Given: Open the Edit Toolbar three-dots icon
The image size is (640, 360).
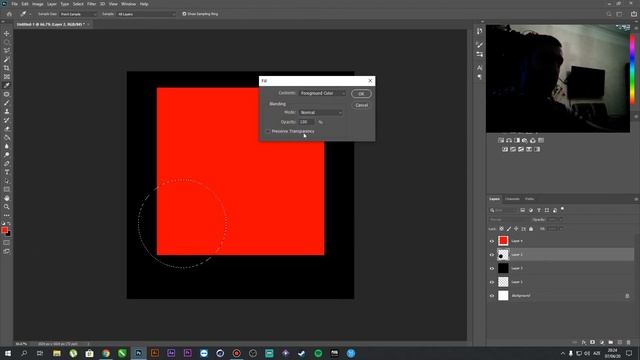Looking at the screenshot, I should (x=7, y=215).
